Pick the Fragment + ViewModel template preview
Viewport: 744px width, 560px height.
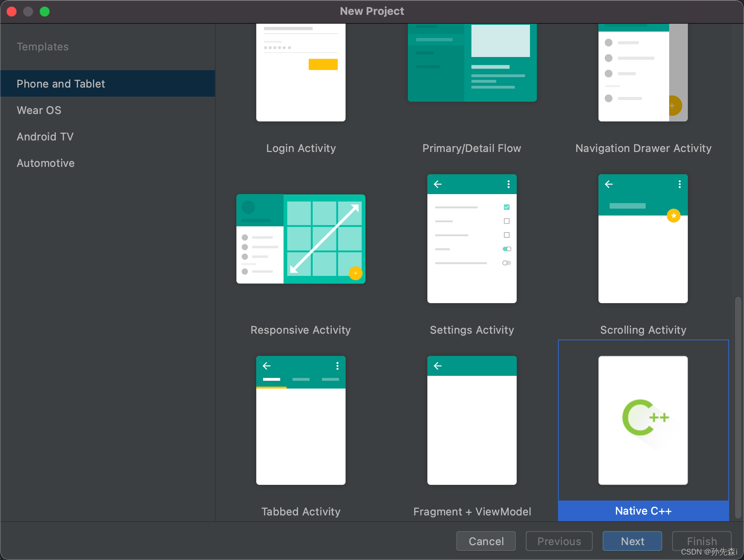pos(472,420)
